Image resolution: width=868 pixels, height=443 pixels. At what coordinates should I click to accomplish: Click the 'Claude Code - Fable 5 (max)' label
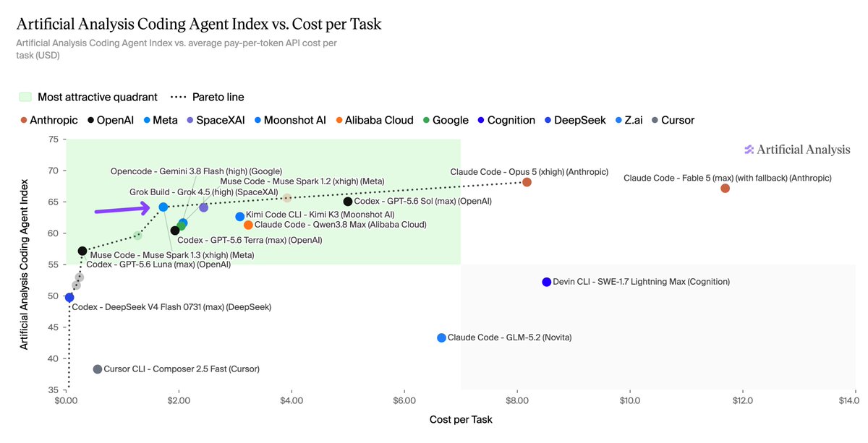tap(727, 178)
